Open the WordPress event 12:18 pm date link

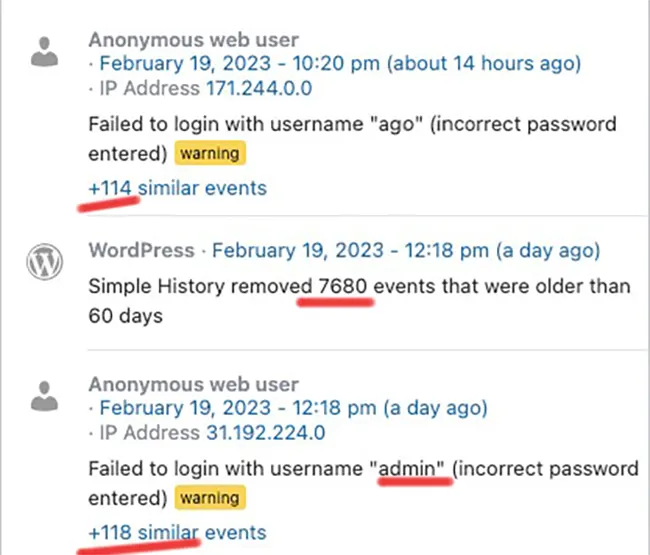click(x=406, y=250)
